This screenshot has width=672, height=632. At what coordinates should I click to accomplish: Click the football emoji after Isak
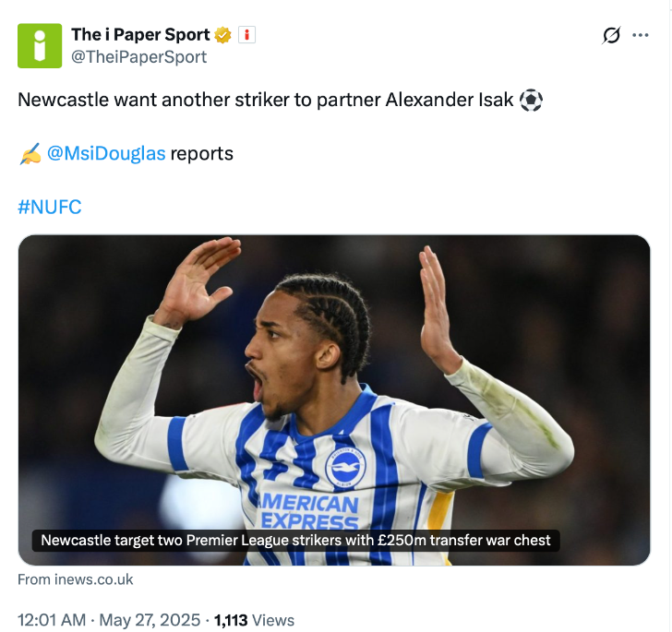pos(531,100)
